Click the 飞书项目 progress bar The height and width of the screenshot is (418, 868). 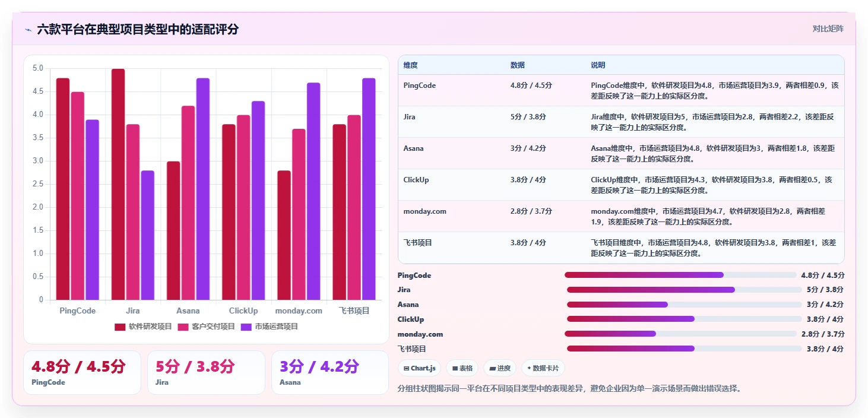[685, 349]
